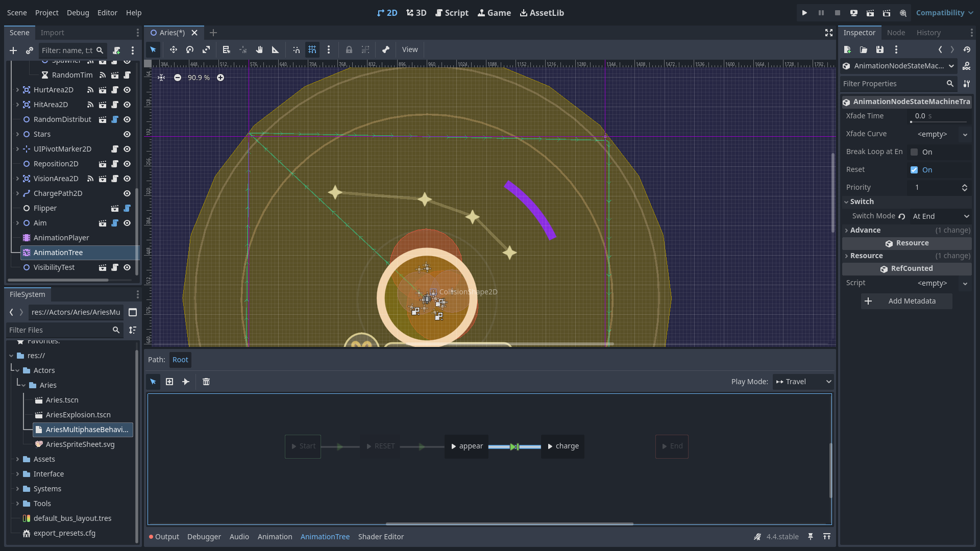
Task: Expand the Advance section
Action: [865, 230]
